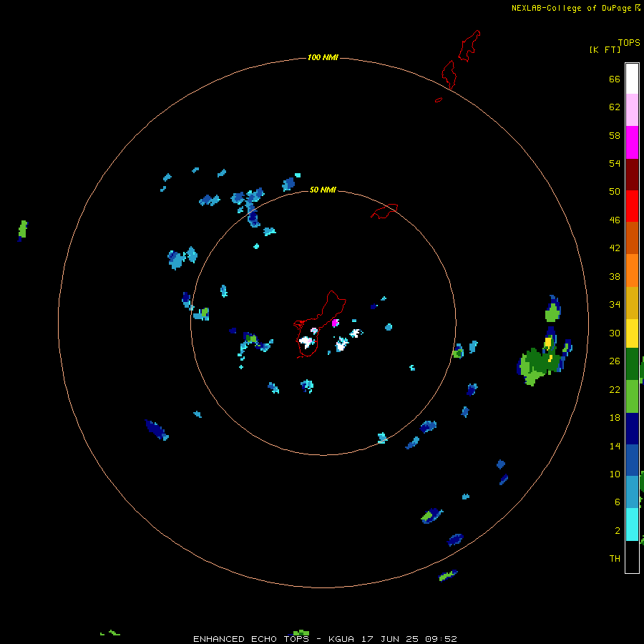Click the 17 JUN 25 date text
644x644 pixels.
pyautogui.click(x=390, y=639)
